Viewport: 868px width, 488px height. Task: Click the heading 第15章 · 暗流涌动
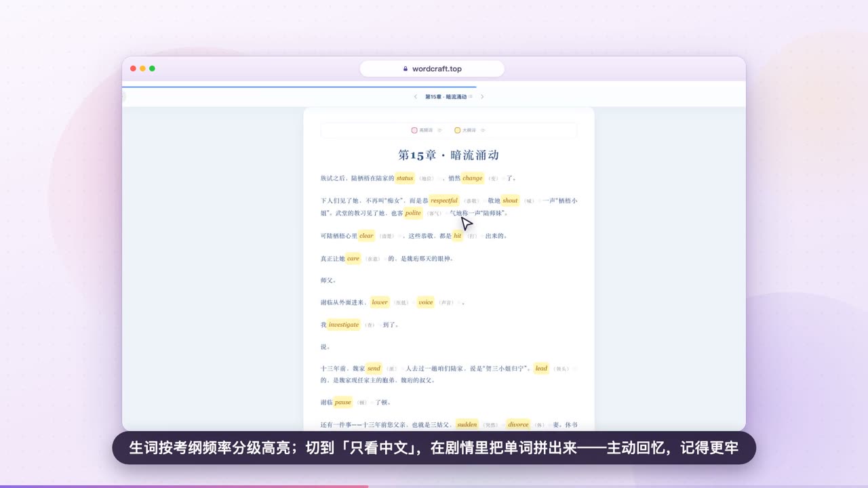[x=449, y=155]
